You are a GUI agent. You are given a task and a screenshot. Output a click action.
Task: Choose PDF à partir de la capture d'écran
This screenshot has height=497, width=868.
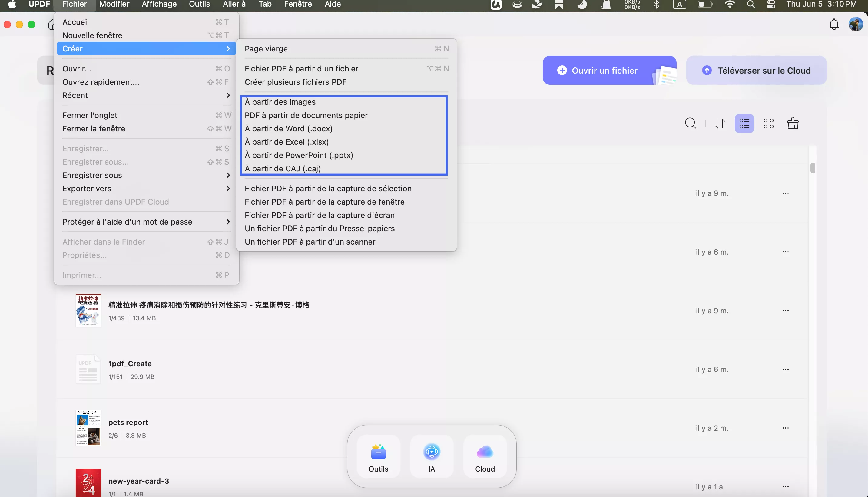[346, 215]
